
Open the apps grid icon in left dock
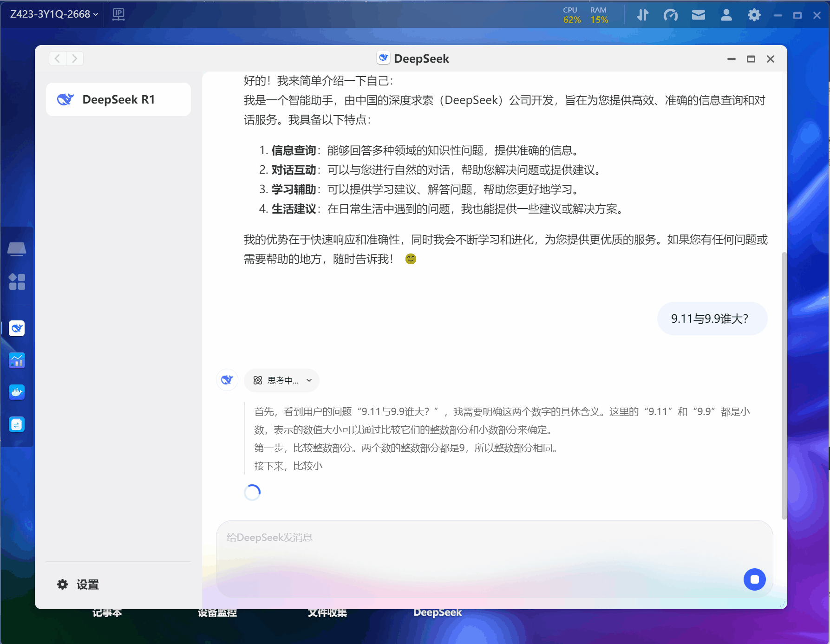coord(17,281)
